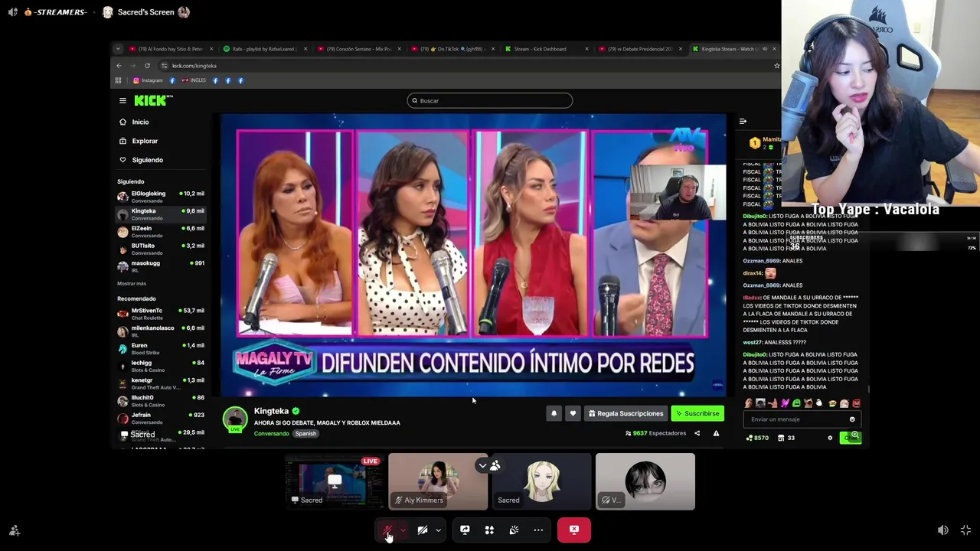Open the more options ellipsis
The image size is (980, 551).
click(538, 530)
